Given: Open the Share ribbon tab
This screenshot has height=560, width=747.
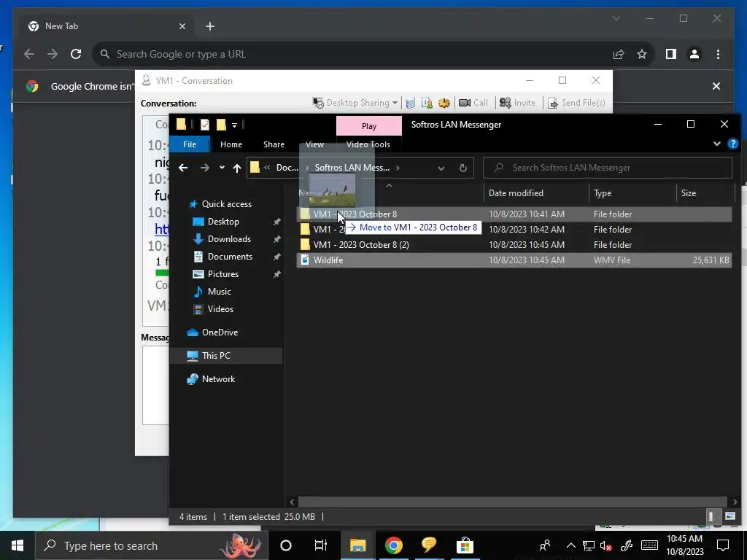Looking at the screenshot, I should pyautogui.click(x=274, y=144).
